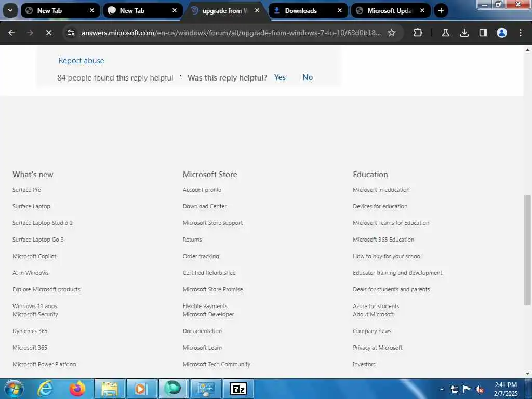Open Microsoft Store Promise link
This screenshot has height=399, width=532.
pyautogui.click(x=213, y=289)
